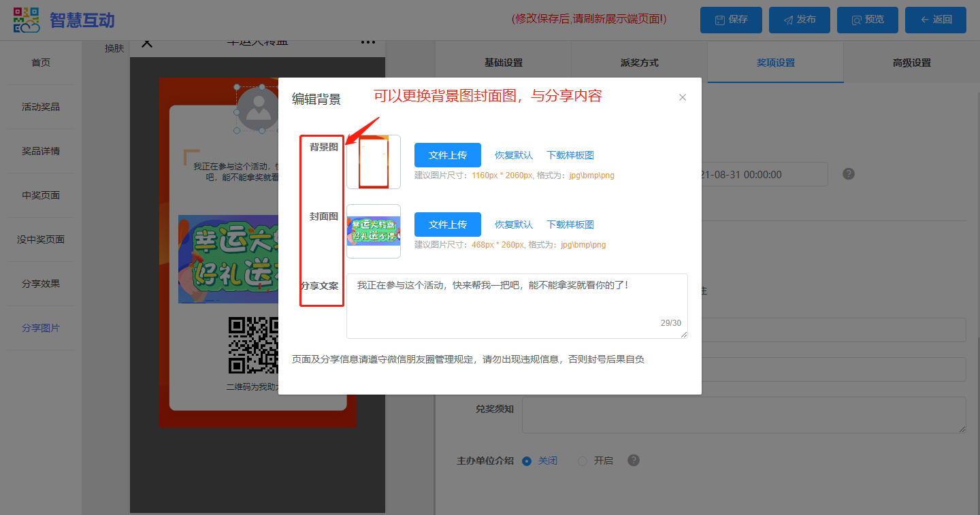Click the 分享文案 text area
Image resolution: width=980 pixels, height=515 pixels.
click(x=517, y=305)
